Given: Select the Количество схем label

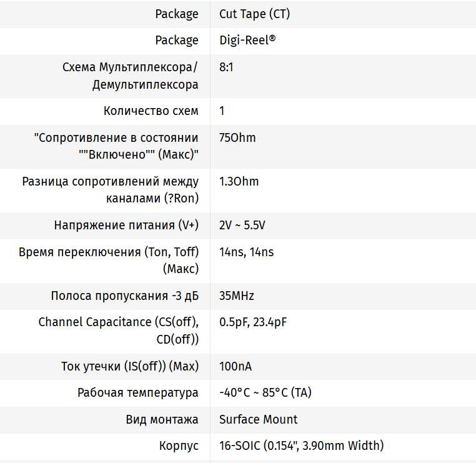Looking at the screenshot, I should pyautogui.click(x=151, y=111).
